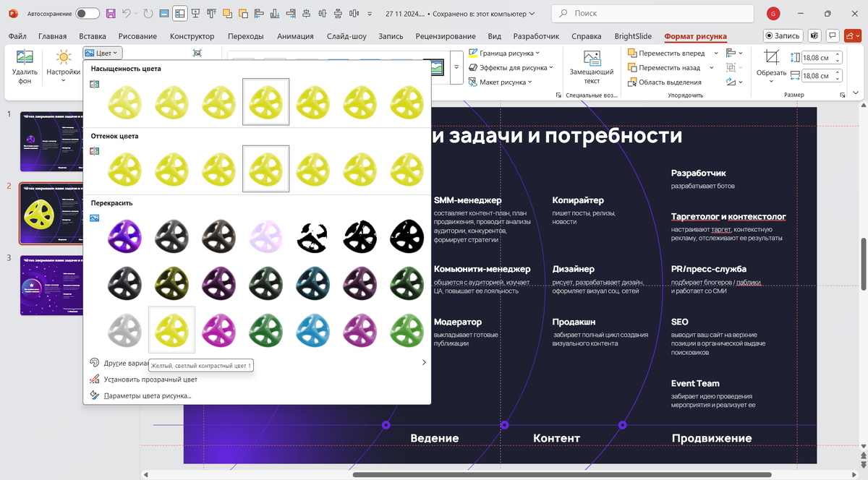Click the Запись (Record) button top right
The height and width of the screenshot is (480, 868).
tap(783, 35)
